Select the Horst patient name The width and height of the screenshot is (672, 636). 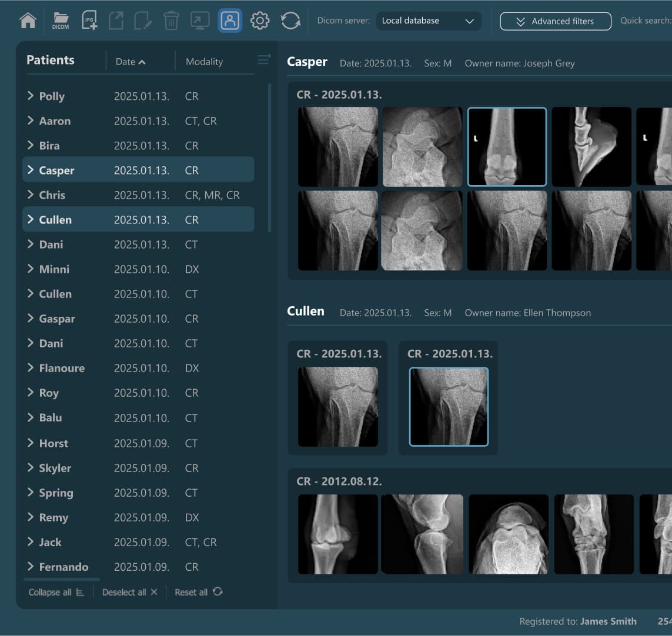coord(54,443)
